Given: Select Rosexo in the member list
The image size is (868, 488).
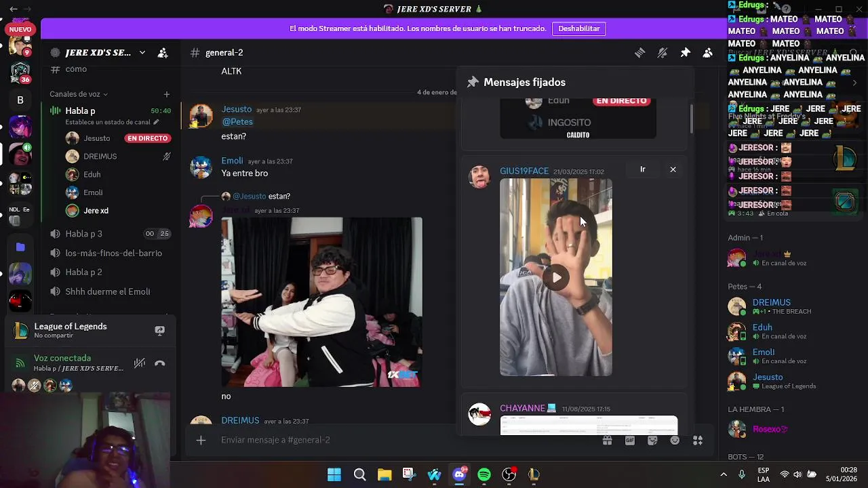Looking at the screenshot, I should point(770,430).
